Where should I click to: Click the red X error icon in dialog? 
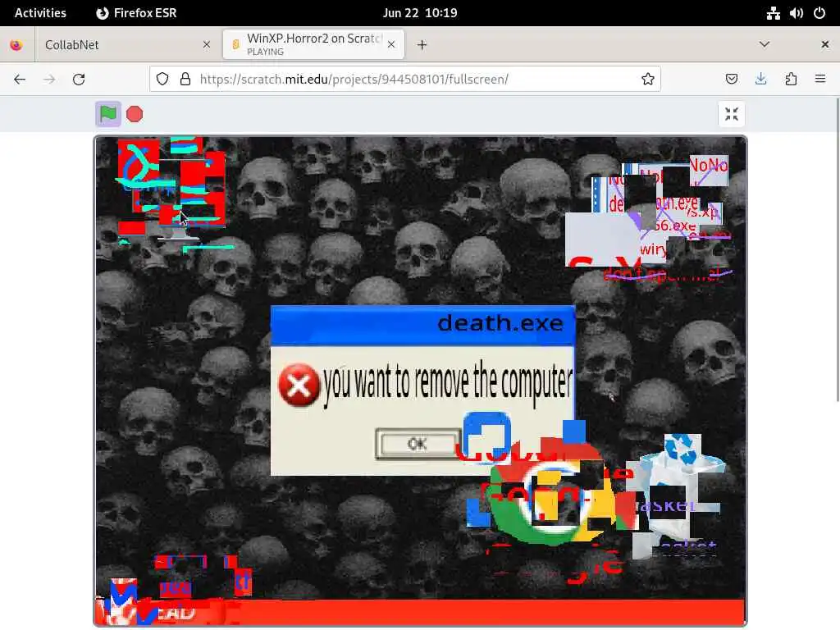(299, 385)
